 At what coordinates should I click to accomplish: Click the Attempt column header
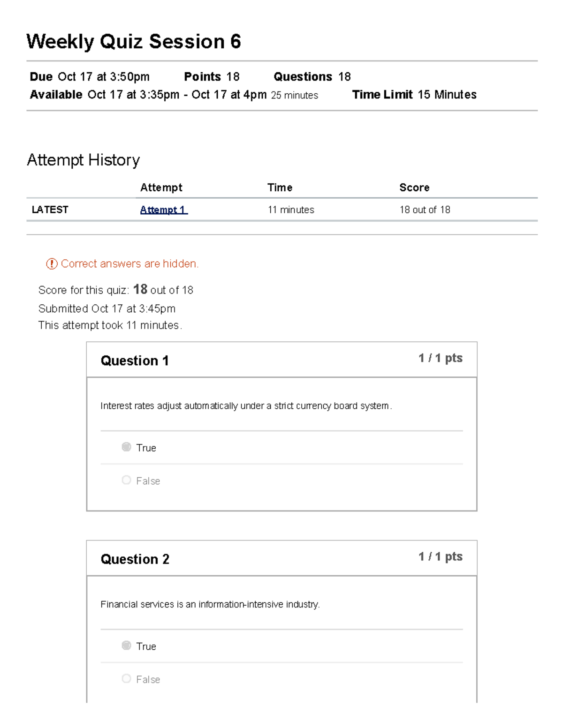(161, 188)
